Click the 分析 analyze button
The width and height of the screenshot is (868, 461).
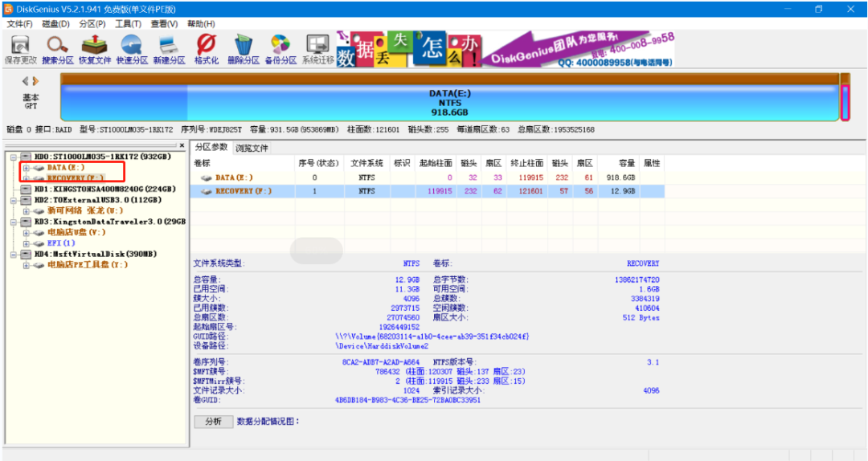tap(213, 422)
